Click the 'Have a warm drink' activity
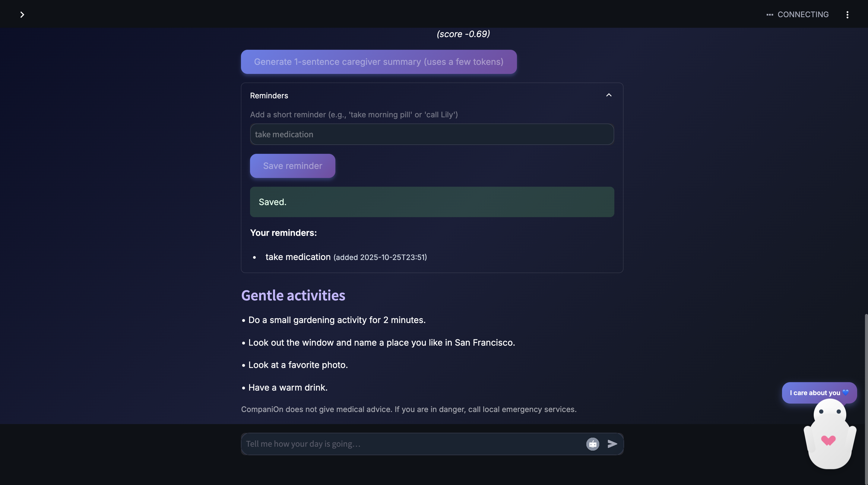868x485 pixels. (287, 388)
